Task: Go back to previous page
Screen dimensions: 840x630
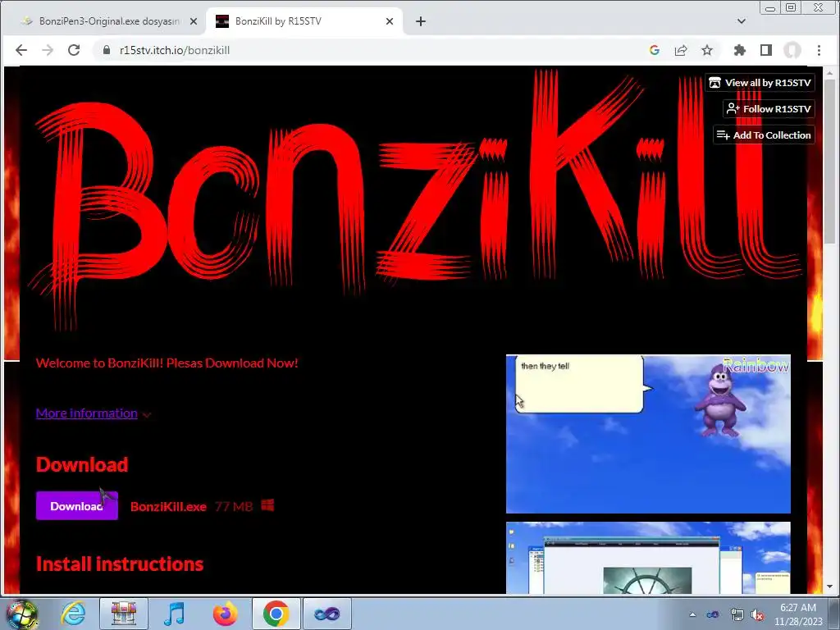Action: [21, 50]
